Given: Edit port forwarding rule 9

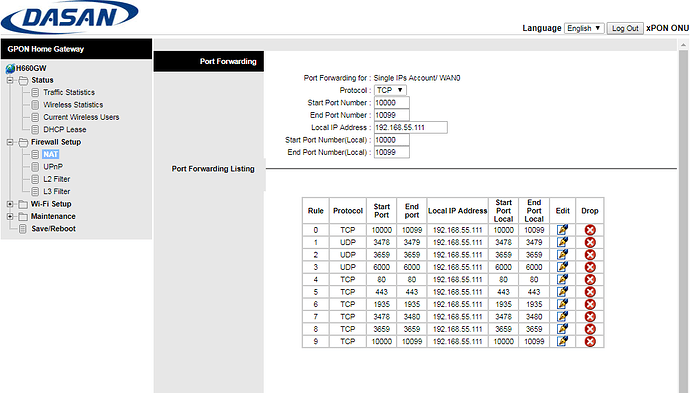Looking at the screenshot, I should 562,341.
